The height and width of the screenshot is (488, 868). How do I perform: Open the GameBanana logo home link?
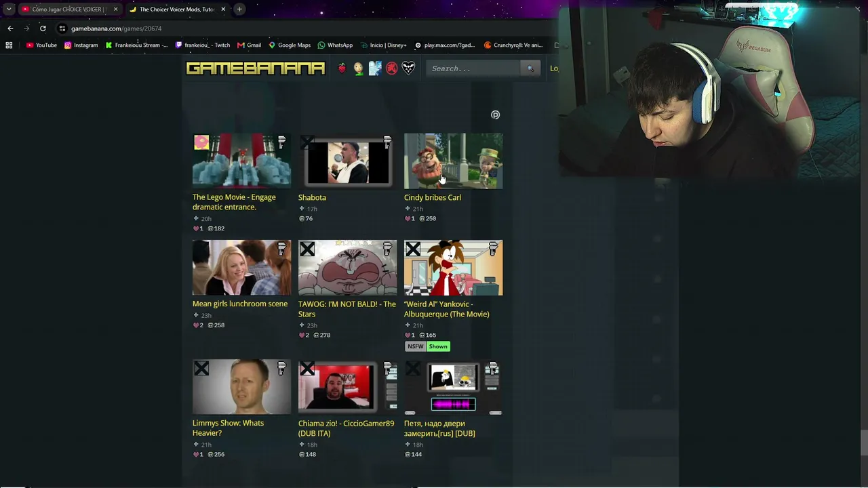256,68
